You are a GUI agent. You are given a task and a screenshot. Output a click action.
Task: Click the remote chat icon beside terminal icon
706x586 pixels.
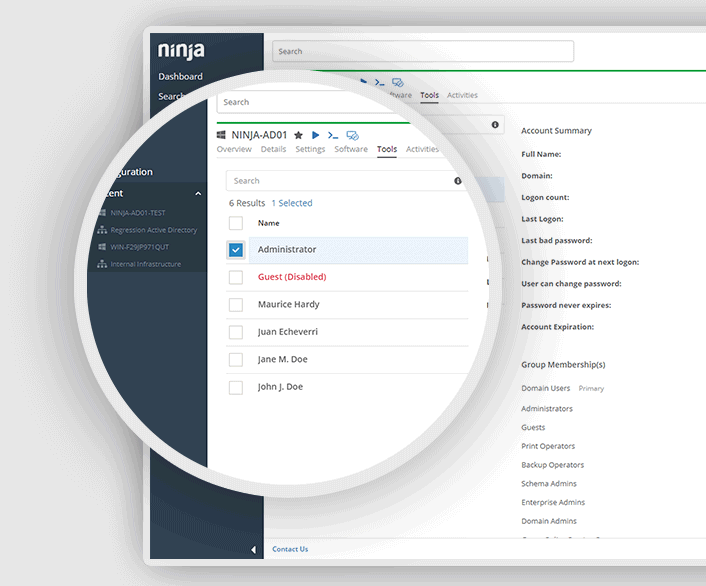(x=353, y=136)
